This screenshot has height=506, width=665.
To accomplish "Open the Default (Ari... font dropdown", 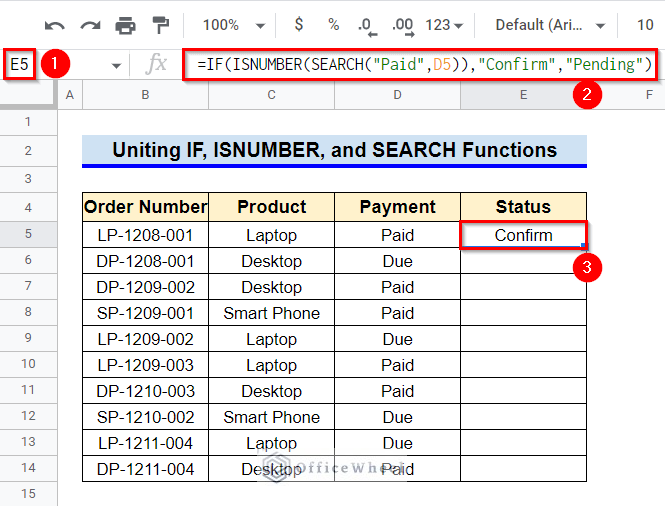I will pyautogui.click(x=550, y=25).
